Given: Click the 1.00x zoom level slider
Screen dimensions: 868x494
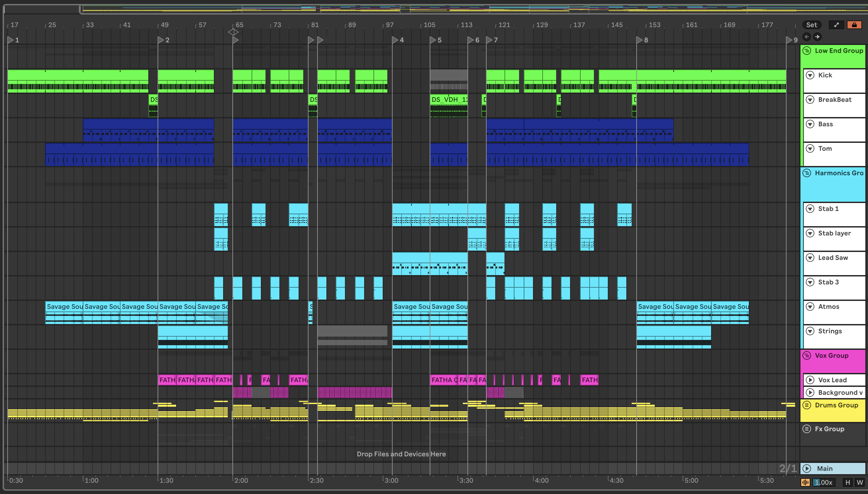Looking at the screenshot, I should (x=824, y=482).
